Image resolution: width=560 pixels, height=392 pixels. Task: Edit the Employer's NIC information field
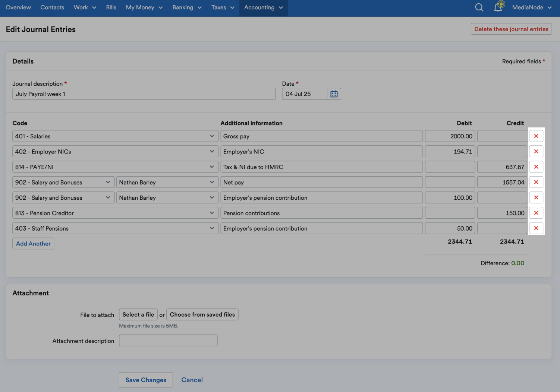[x=321, y=151]
